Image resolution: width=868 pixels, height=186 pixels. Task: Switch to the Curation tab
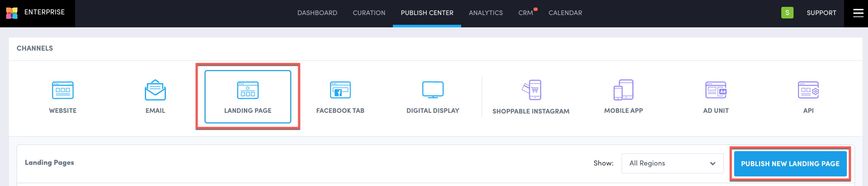(x=369, y=13)
